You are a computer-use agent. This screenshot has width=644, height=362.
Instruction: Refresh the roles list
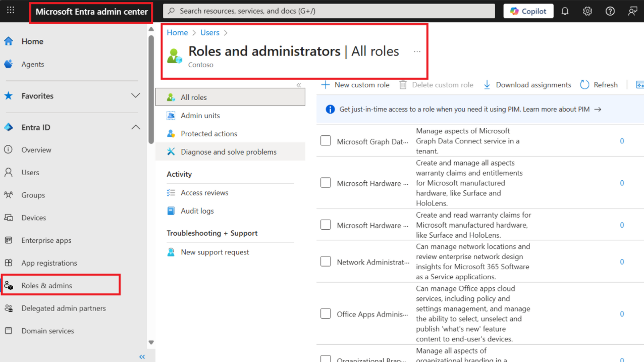pos(599,85)
